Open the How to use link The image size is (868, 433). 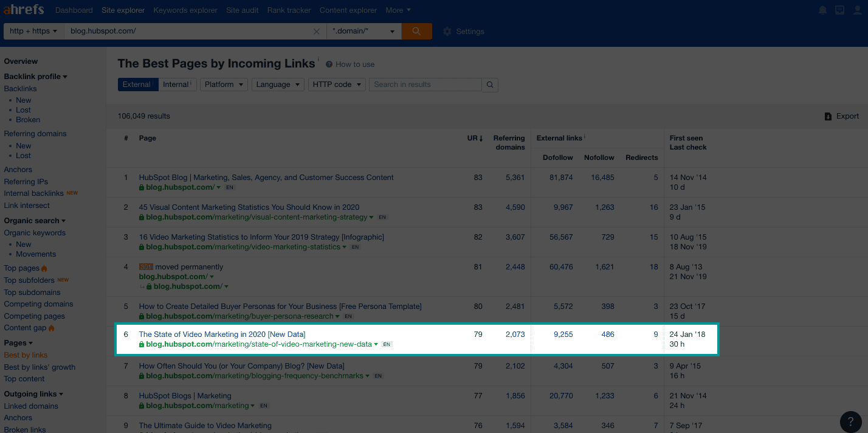(x=355, y=64)
